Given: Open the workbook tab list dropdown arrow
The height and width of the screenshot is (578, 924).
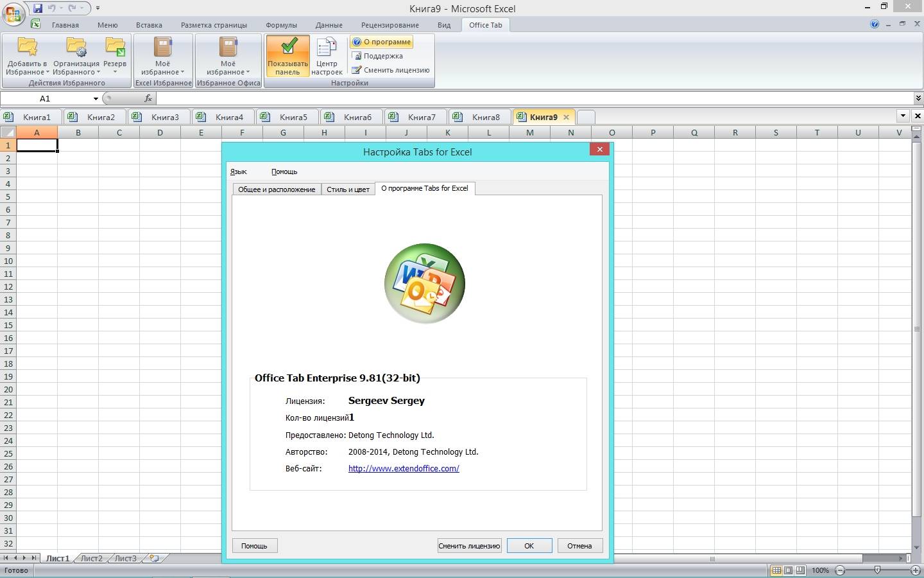Looking at the screenshot, I should 903,116.
